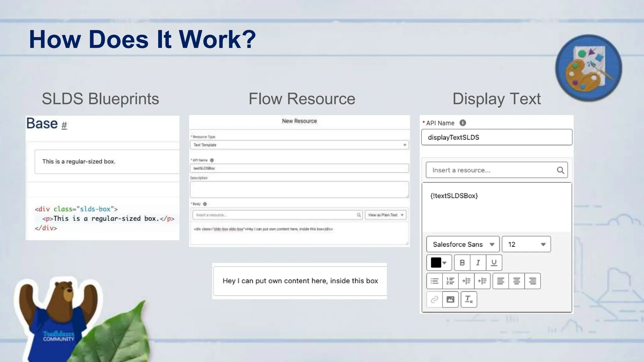
Task: Open the Salesforce Sans font dropdown
Action: 463,244
